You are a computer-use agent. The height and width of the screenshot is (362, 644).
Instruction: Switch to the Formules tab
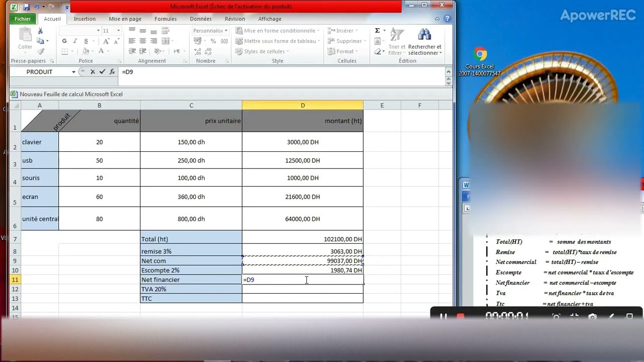pyautogui.click(x=166, y=19)
